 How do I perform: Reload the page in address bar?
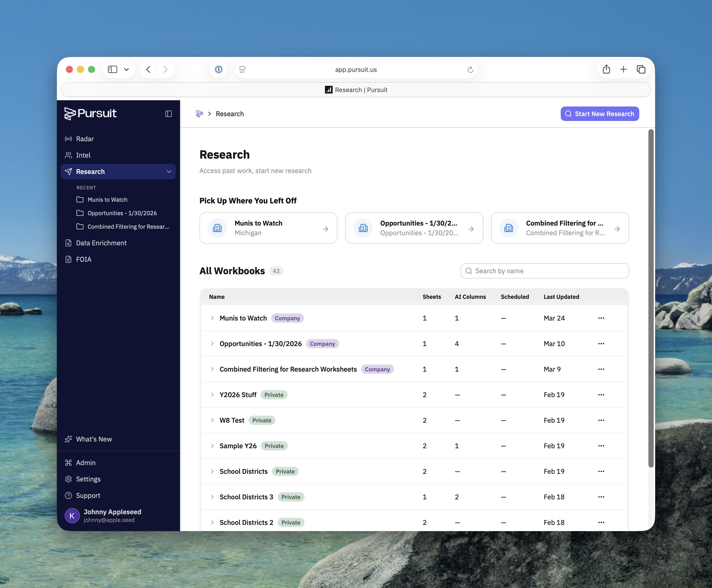point(470,70)
